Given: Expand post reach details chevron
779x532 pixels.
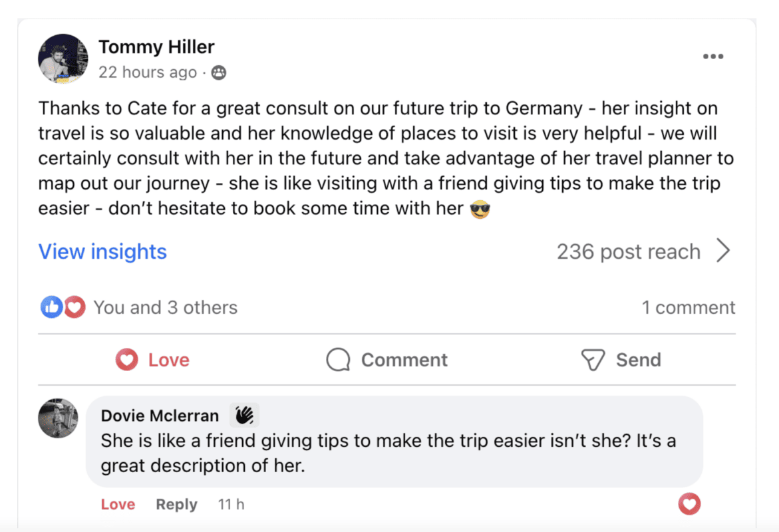Looking at the screenshot, I should [x=723, y=251].
